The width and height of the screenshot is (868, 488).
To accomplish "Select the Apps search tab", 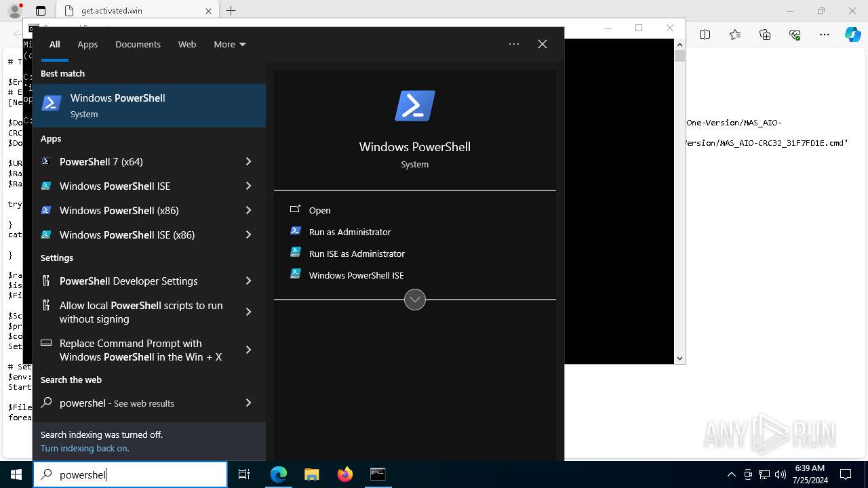I will pyautogui.click(x=87, y=44).
